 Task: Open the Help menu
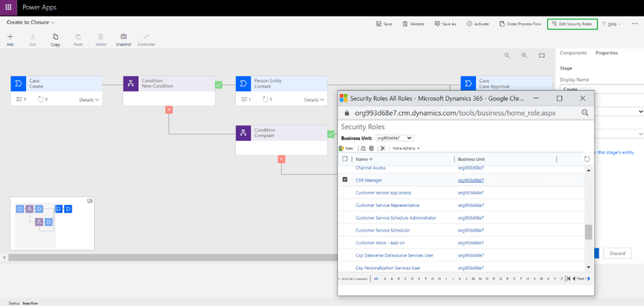pyautogui.click(x=612, y=24)
